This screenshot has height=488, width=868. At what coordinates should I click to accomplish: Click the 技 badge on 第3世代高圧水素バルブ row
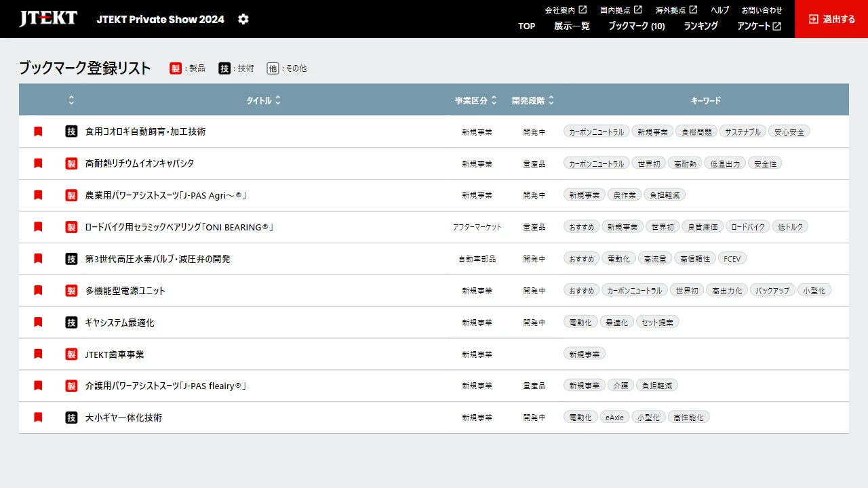click(71, 259)
